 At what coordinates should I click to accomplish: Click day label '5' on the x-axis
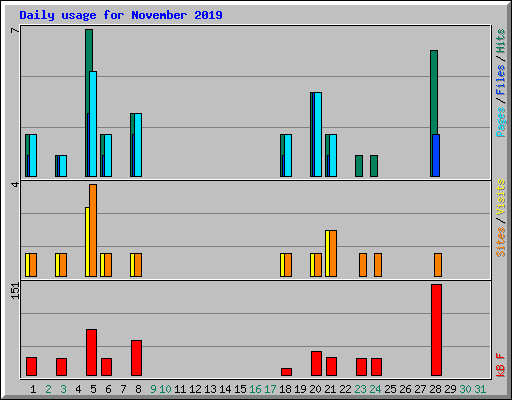pos(93,389)
